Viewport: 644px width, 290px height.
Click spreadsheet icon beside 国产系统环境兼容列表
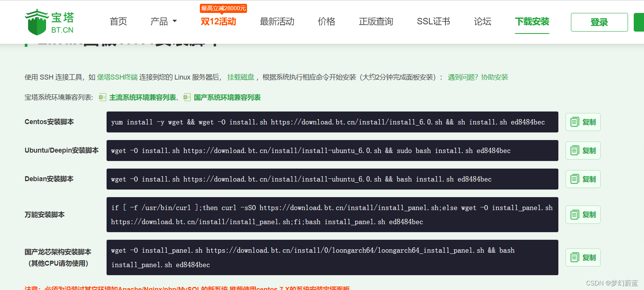pyautogui.click(x=187, y=97)
